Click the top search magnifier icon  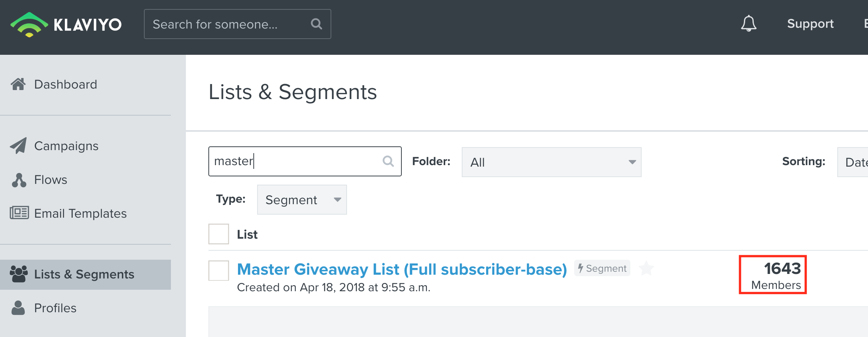point(317,24)
